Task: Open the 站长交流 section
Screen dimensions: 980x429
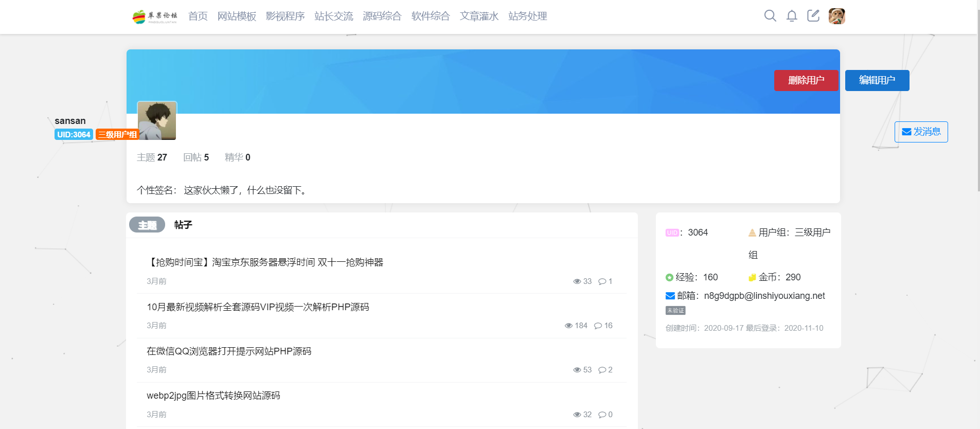Action: [334, 16]
